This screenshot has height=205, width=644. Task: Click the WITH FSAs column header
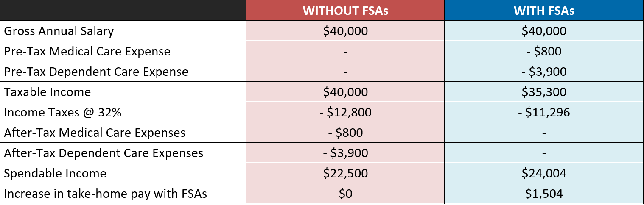[544, 11]
